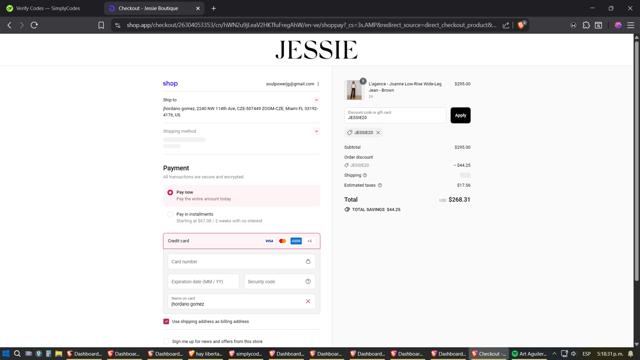Bookmark this page with the bookmark icon

pos(101,25)
